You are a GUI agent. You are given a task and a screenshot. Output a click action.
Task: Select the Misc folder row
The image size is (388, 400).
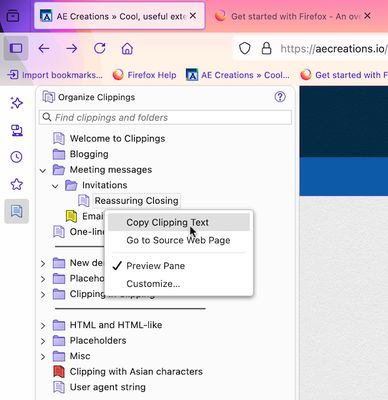[80, 356]
